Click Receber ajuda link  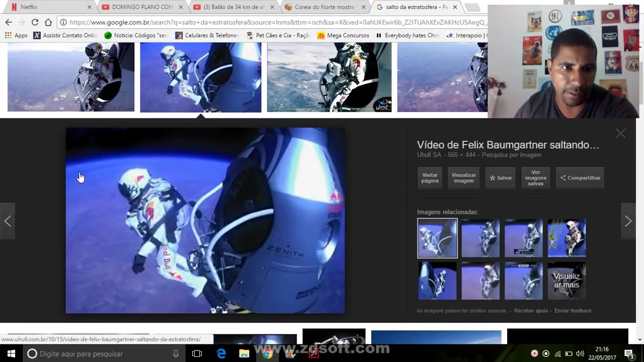tap(531, 311)
